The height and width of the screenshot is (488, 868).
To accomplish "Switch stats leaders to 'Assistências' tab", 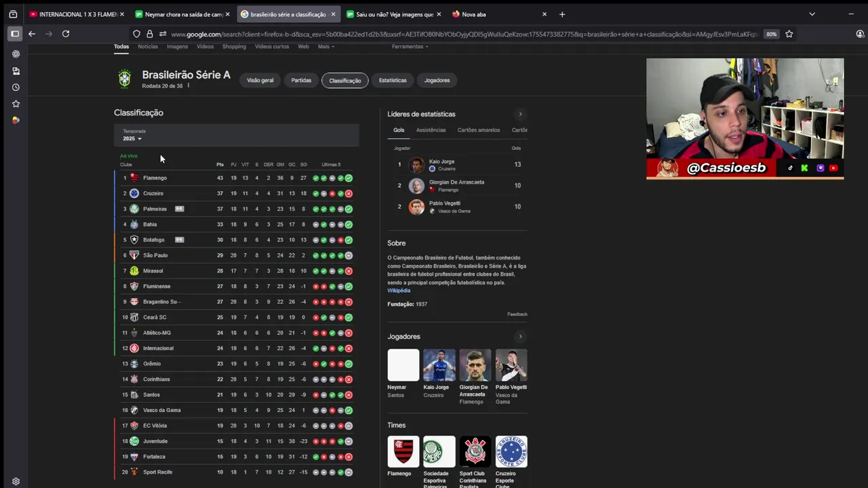I will pos(431,130).
